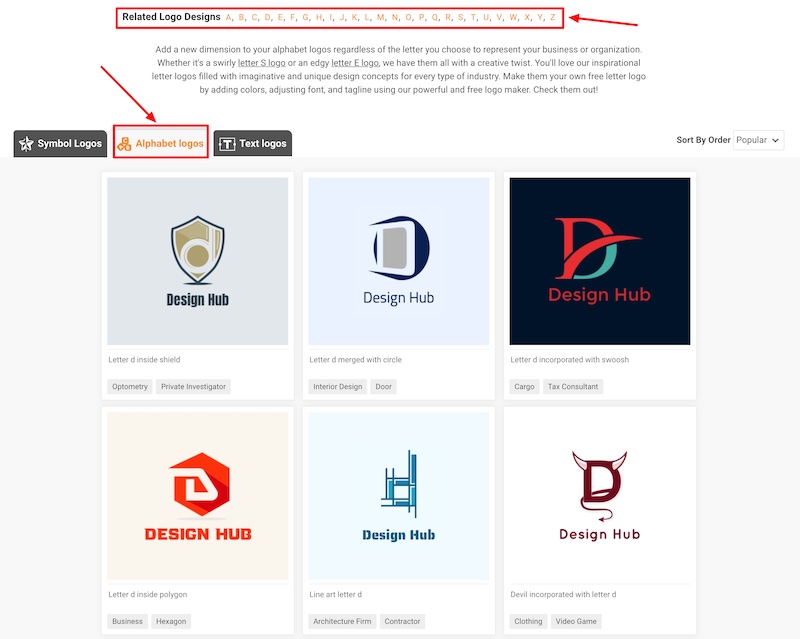Image resolution: width=800 pixels, height=639 pixels.
Task: Click the letter R related logo link
Action: point(448,17)
